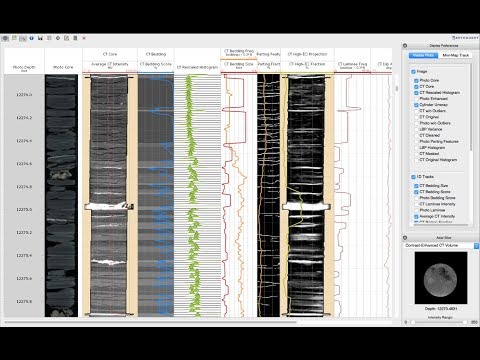Click the CT Rescaled Histogram header
Image resolution: width=480 pixels, height=360 pixels.
click(197, 67)
